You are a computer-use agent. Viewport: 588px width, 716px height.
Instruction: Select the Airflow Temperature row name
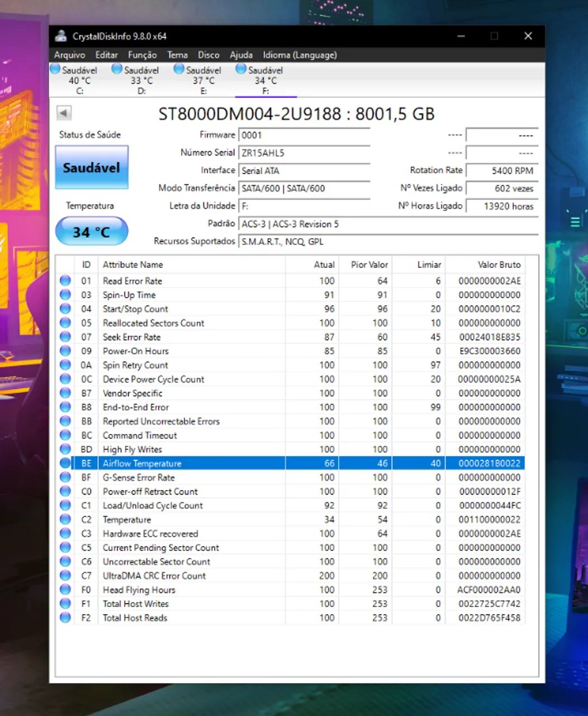(x=142, y=463)
